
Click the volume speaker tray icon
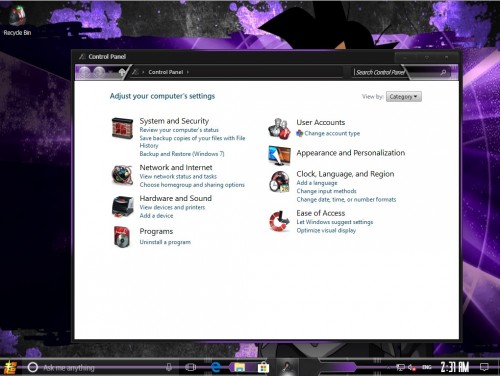(x=411, y=367)
